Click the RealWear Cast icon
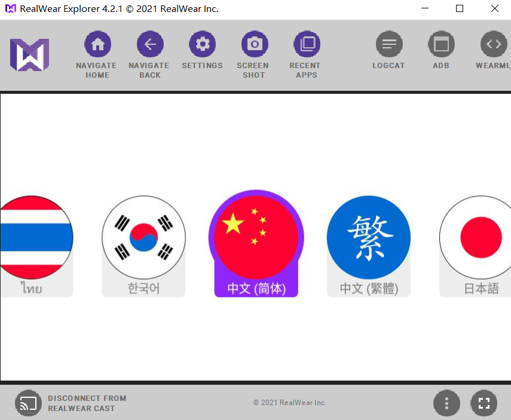511x420 pixels. 27,403
